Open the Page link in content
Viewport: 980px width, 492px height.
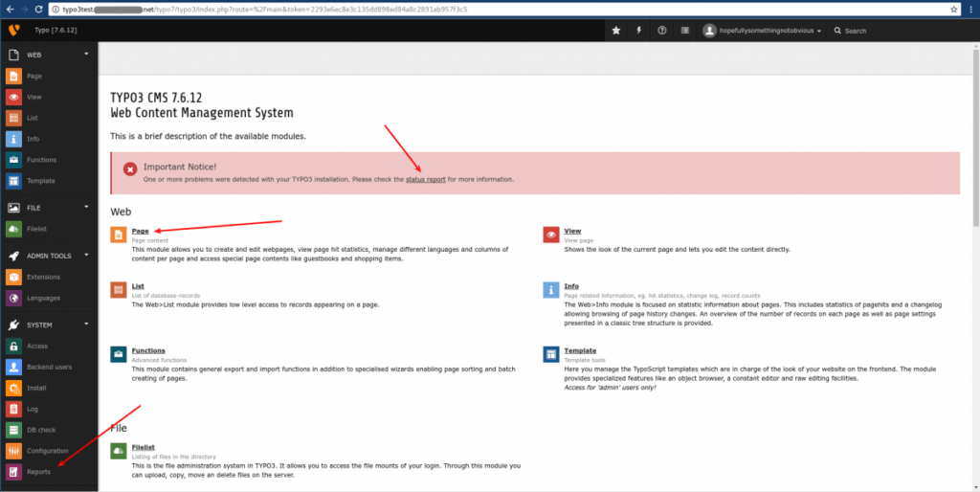[x=140, y=232]
